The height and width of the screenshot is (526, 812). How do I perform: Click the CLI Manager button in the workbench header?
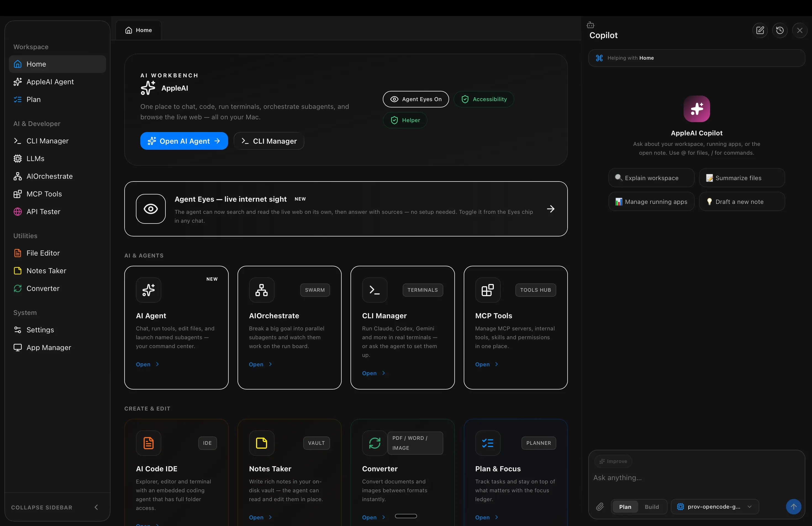[268, 141]
